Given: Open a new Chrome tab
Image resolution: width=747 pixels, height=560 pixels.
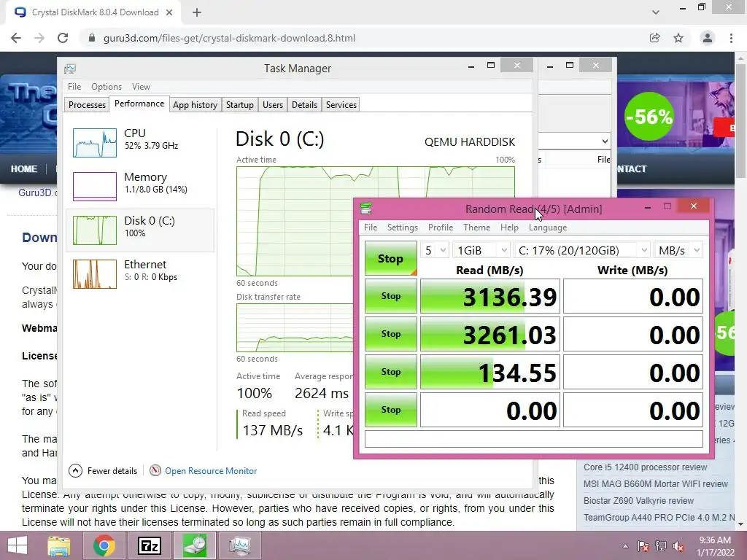Looking at the screenshot, I should [x=197, y=12].
